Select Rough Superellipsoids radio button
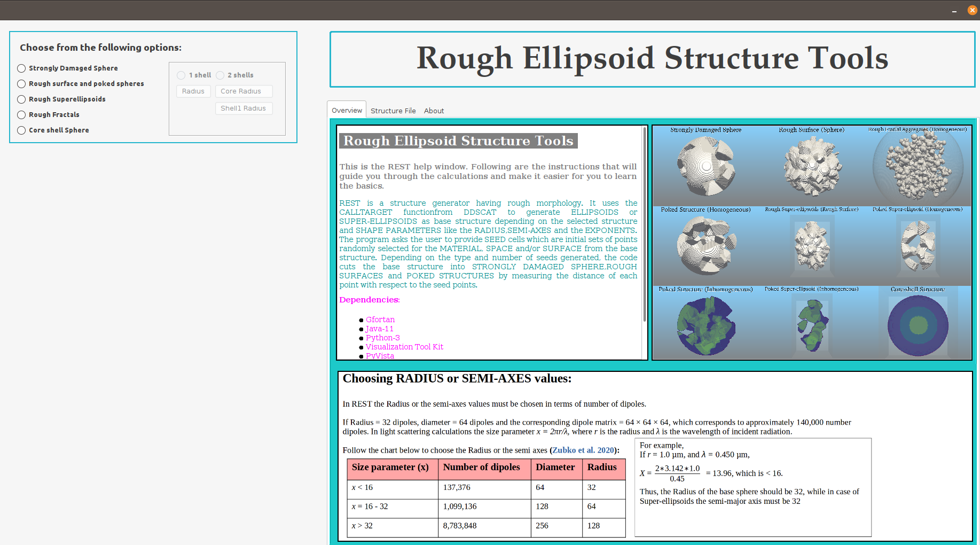This screenshot has width=980, height=545. pyautogui.click(x=61, y=99)
